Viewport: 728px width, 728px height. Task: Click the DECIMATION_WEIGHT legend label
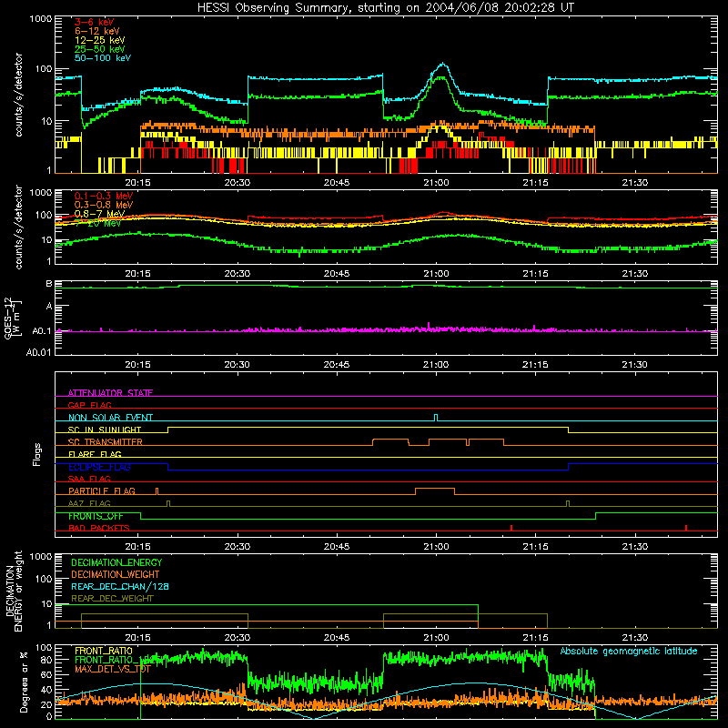point(116,574)
